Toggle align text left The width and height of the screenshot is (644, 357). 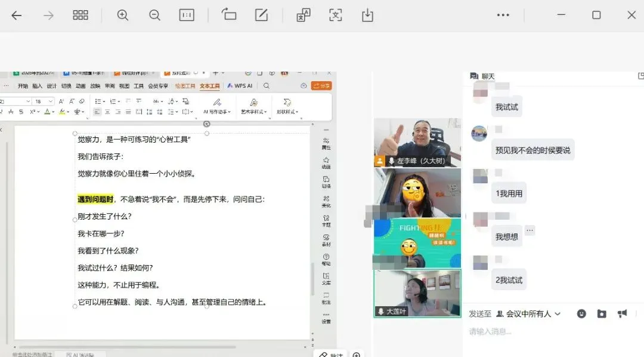[x=97, y=112]
